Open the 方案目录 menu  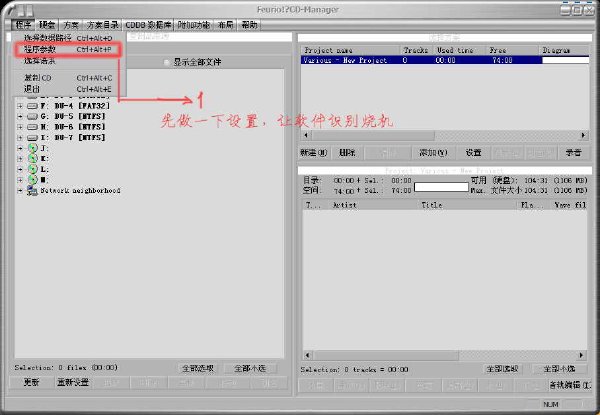103,25
